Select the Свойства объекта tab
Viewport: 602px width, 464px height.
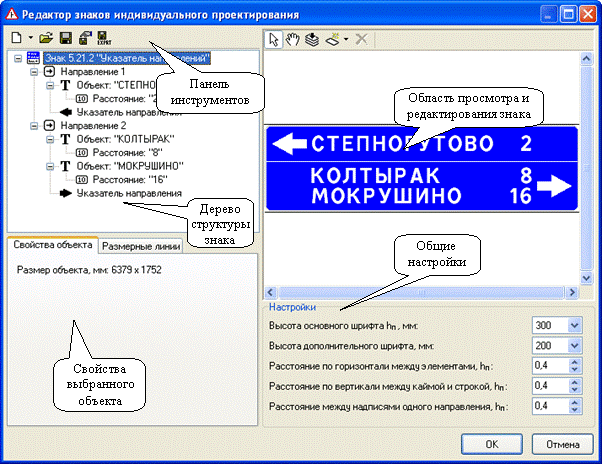click(x=50, y=245)
